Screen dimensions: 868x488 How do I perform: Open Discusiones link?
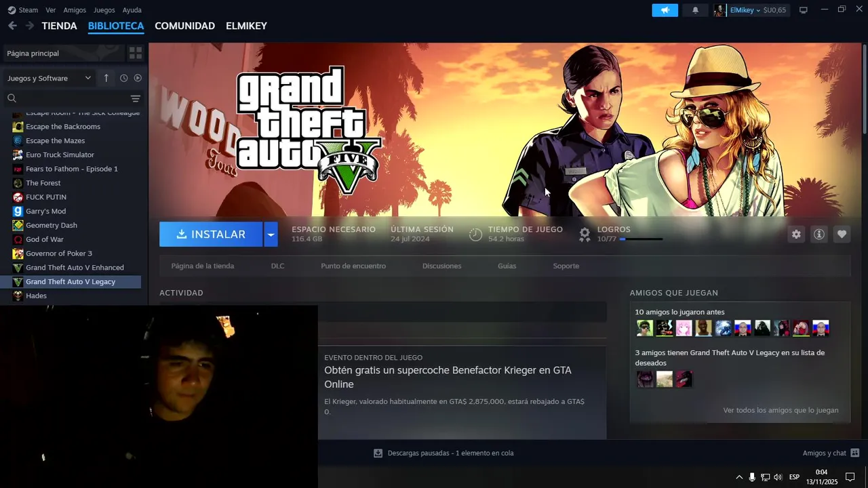[441, 266]
